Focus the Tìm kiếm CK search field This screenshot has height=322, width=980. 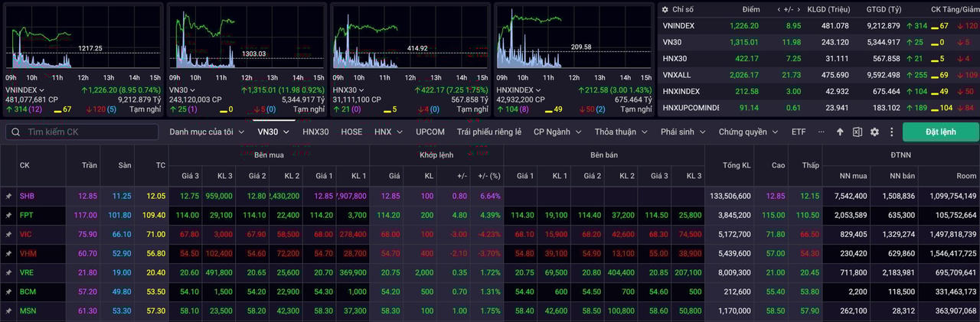pos(84,132)
